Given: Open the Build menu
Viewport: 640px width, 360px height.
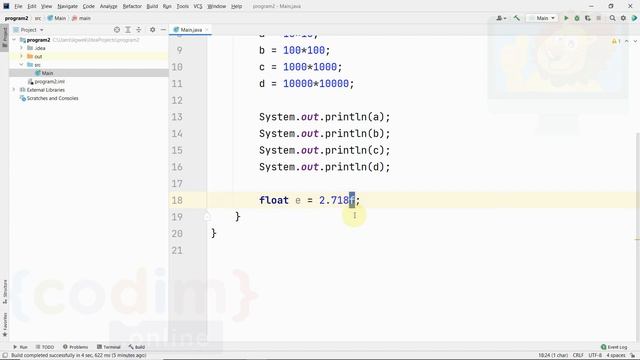Looking at the screenshot, I should pos(152,7).
